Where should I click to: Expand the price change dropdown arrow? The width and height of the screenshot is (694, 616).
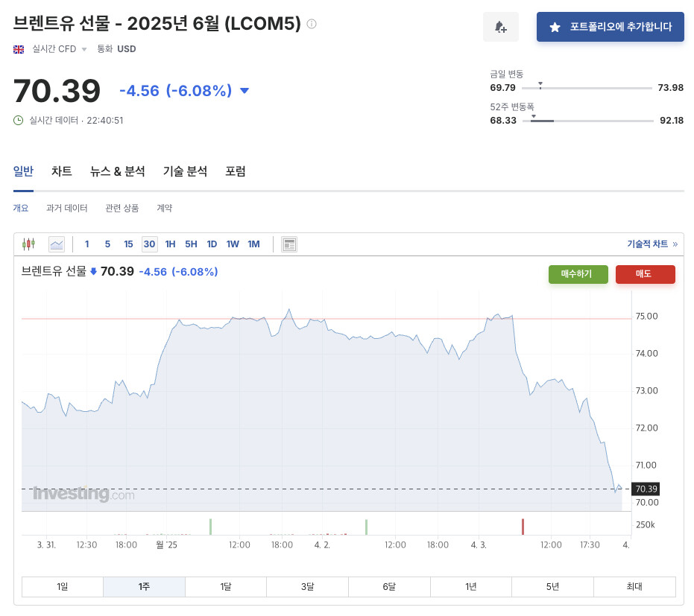245,91
